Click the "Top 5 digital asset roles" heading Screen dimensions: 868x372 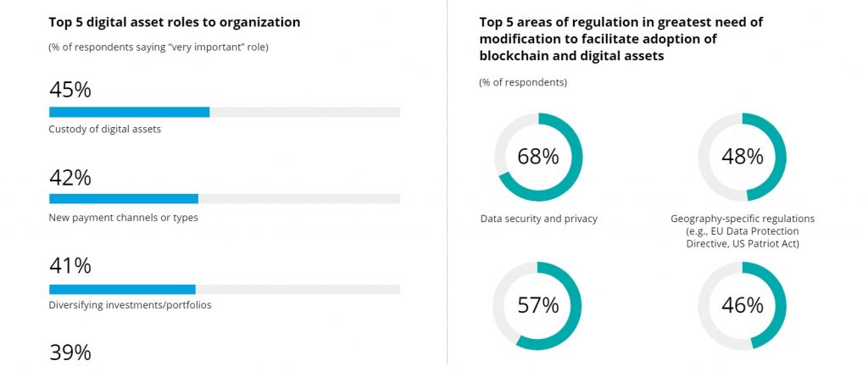(174, 22)
